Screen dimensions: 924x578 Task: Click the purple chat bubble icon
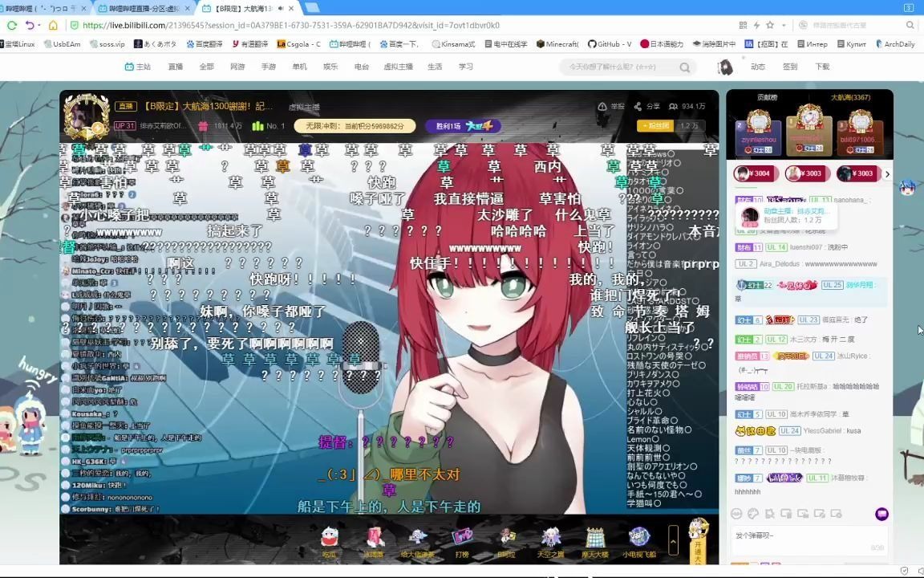click(881, 514)
